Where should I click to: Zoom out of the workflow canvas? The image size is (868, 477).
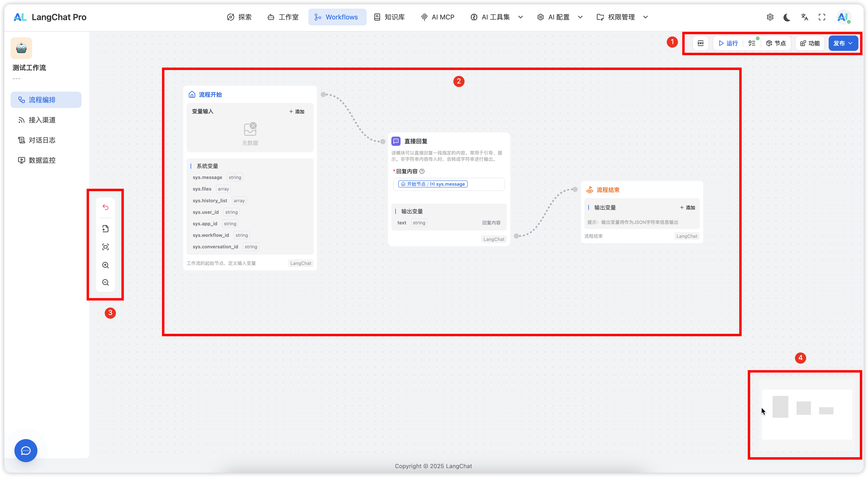(x=106, y=282)
